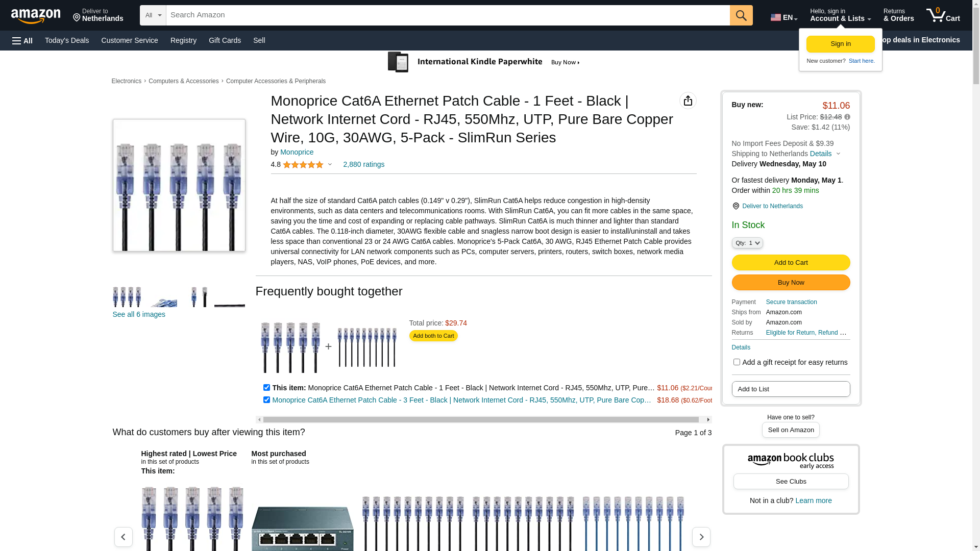980x551 pixels.
Task: Open the search category All dropdown
Action: [153, 15]
